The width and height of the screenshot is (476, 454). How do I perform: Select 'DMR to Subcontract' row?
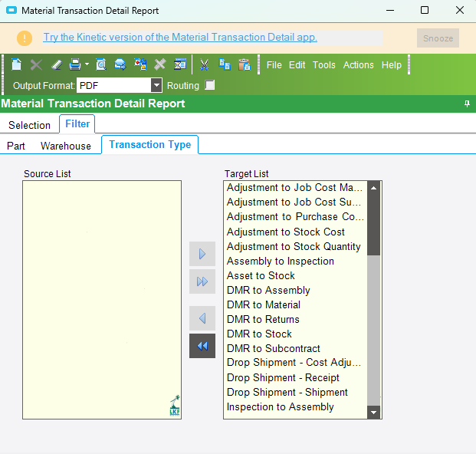[x=295, y=349]
